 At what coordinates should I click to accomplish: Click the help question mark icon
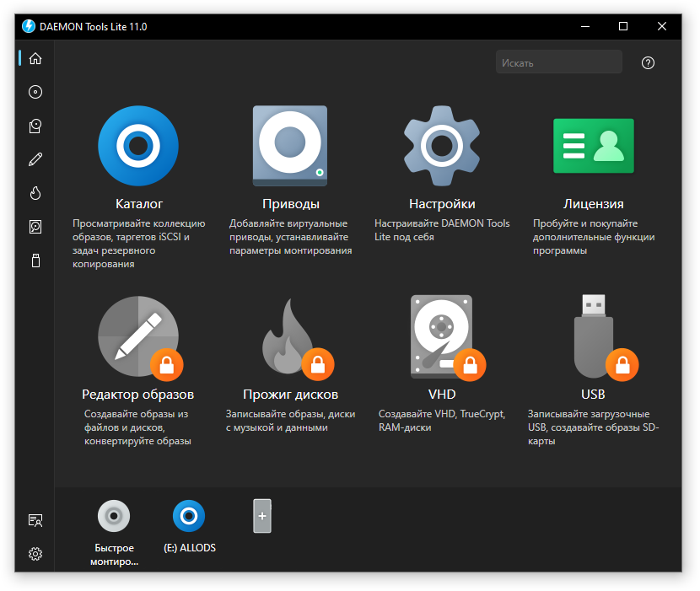[648, 63]
